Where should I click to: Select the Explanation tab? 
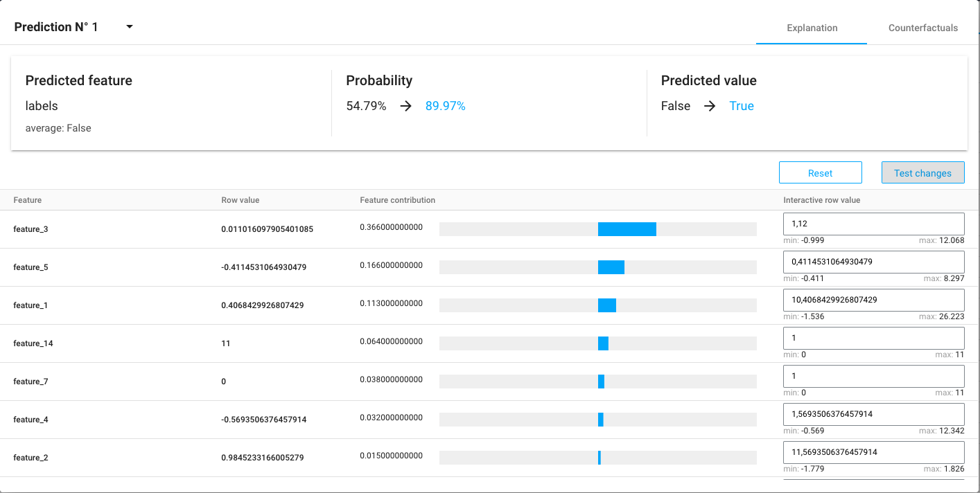point(811,28)
